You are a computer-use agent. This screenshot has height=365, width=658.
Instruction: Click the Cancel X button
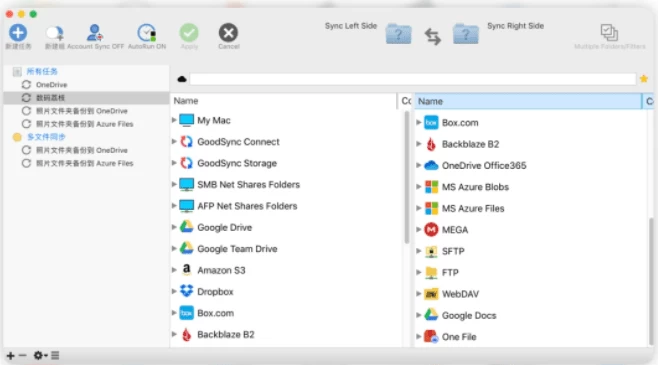coord(228,32)
